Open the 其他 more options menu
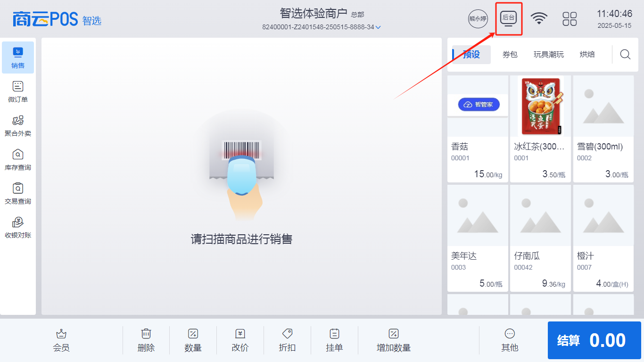This screenshot has height=362, width=644. 510,340
